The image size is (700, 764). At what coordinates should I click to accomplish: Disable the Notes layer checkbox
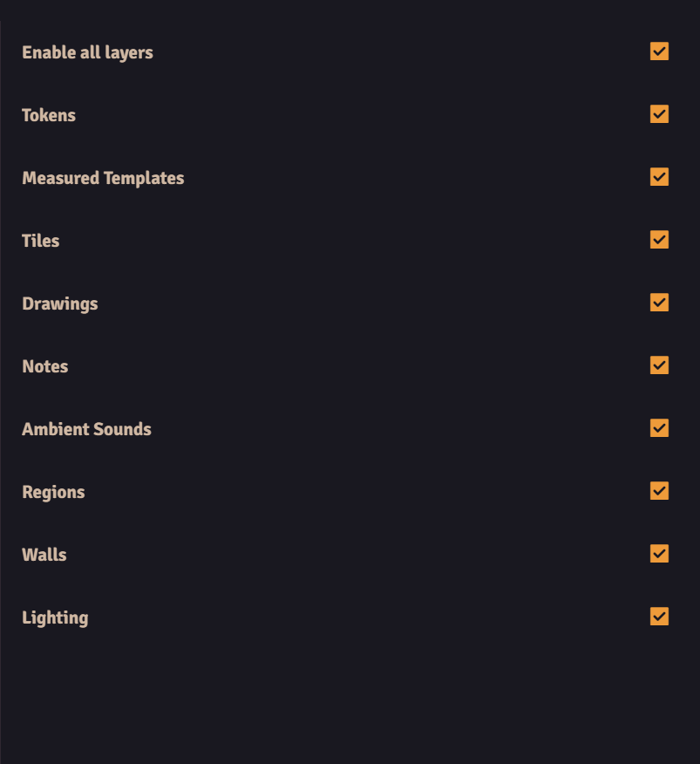coord(659,365)
